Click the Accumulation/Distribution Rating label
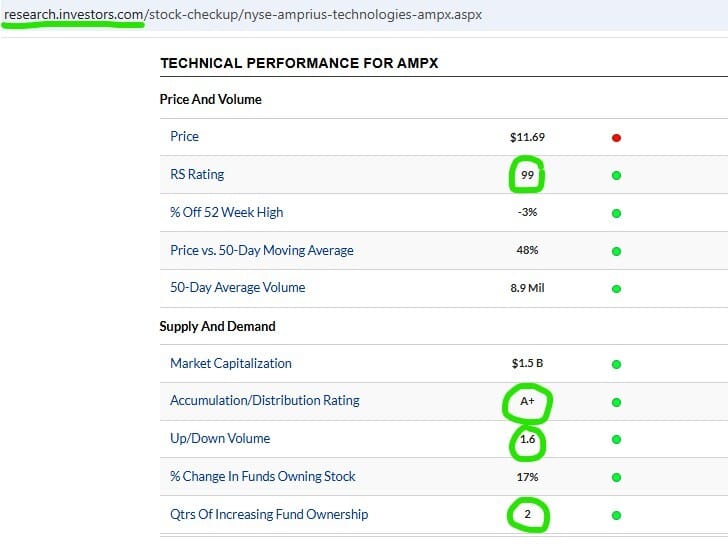728x553 pixels. click(x=264, y=400)
